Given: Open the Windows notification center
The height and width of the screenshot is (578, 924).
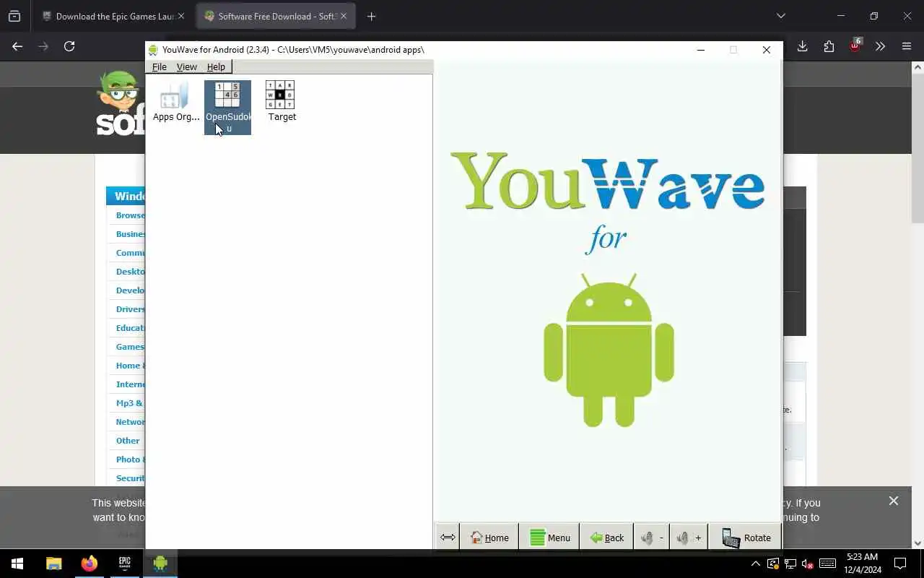Looking at the screenshot, I should [900, 564].
